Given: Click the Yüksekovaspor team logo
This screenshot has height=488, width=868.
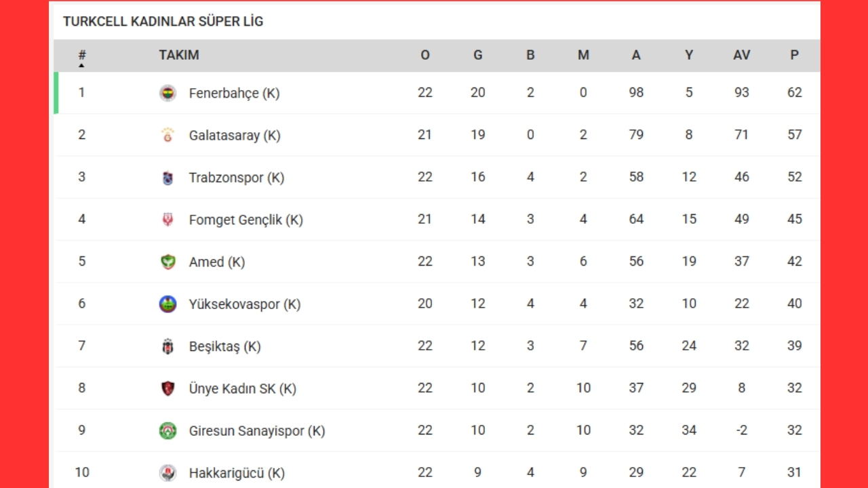Looking at the screenshot, I should 167,304.
